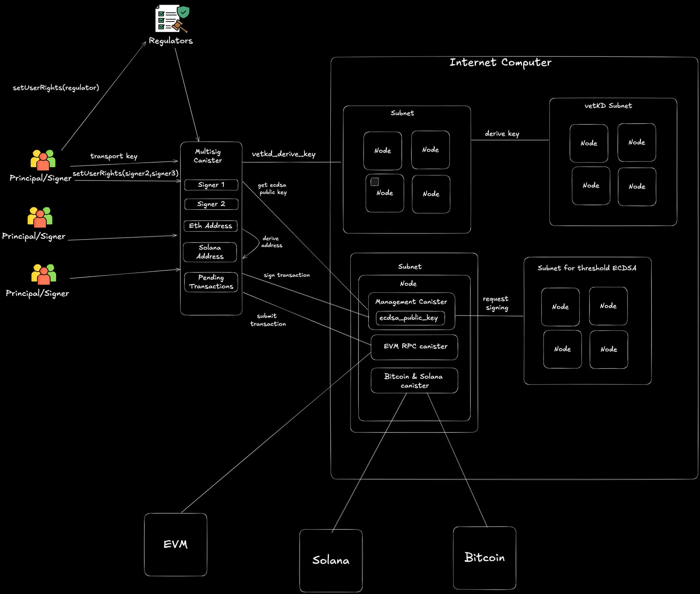
Task: Click the Subnet for threshold ECDSA title
Action: tap(587, 268)
